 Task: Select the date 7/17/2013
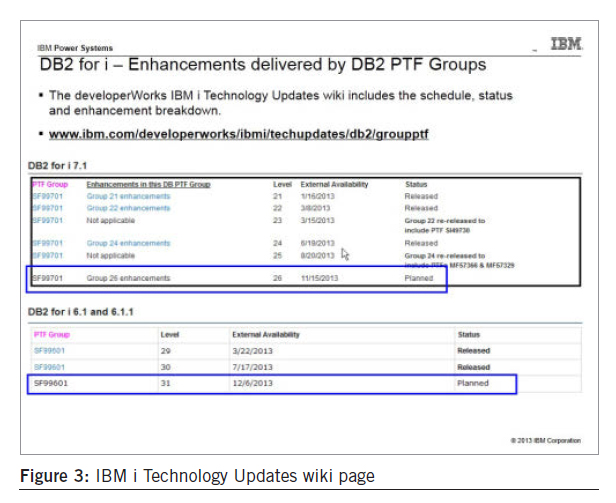[252, 367]
